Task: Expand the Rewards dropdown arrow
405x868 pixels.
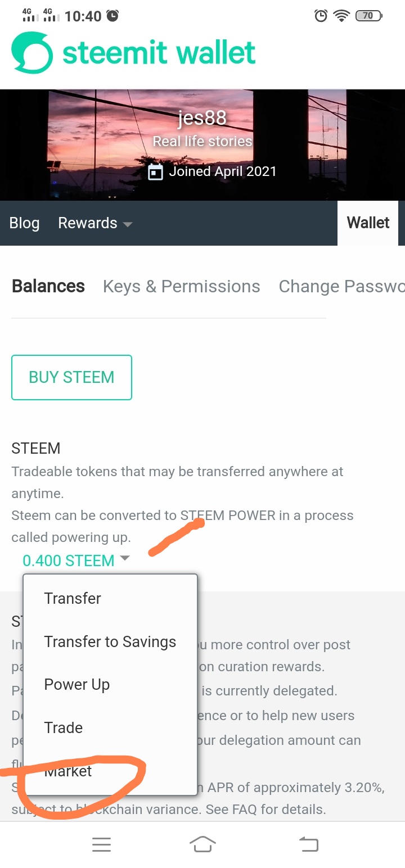Action: 128,224
